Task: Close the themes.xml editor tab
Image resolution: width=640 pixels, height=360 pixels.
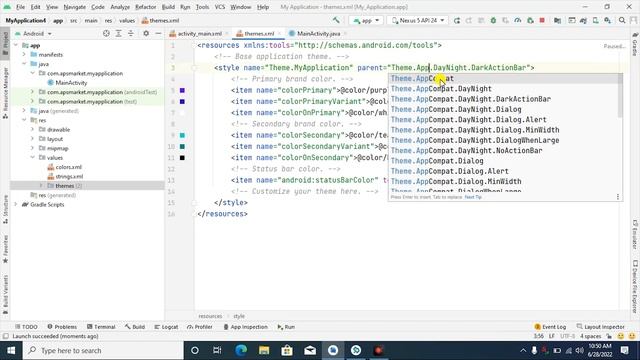Action: coord(279,33)
